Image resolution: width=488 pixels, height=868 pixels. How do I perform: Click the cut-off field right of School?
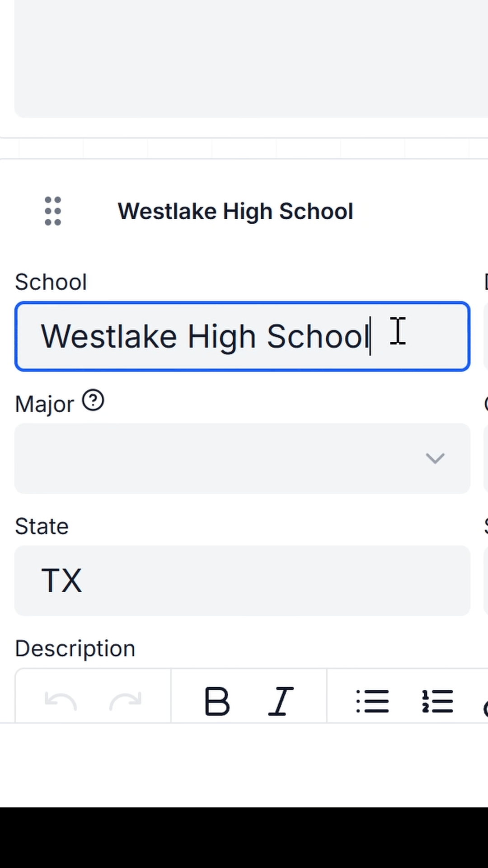486,336
